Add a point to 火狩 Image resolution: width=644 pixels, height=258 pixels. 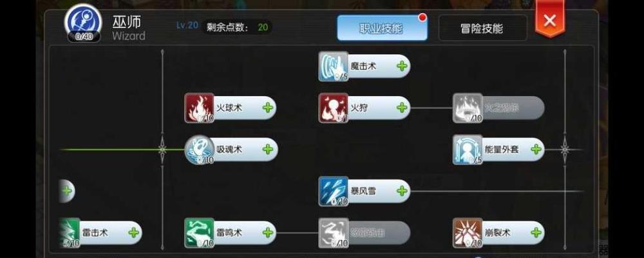[x=402, y=108]
